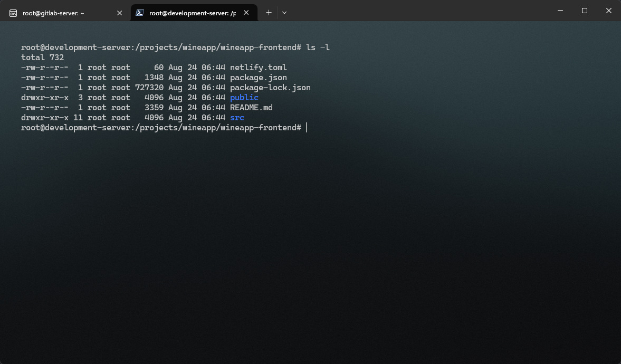Click the package-lock.json entry in the listing
The height and width of the screenshot is (364, 621).
(x=270, y=88)
